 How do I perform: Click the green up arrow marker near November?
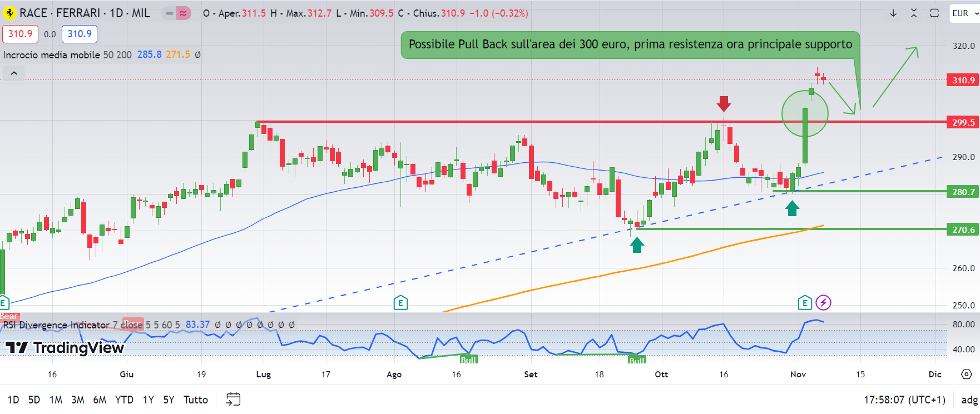coord(792,208)
